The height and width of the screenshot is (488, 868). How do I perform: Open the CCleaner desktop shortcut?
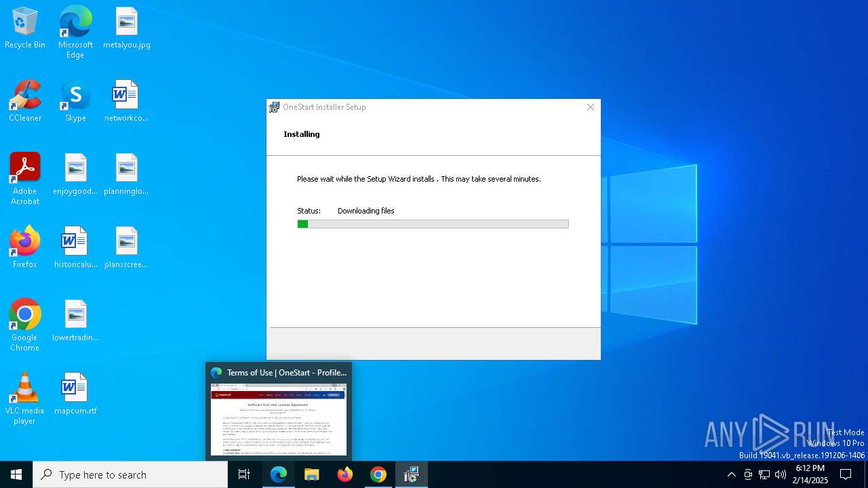coord(25,102)
